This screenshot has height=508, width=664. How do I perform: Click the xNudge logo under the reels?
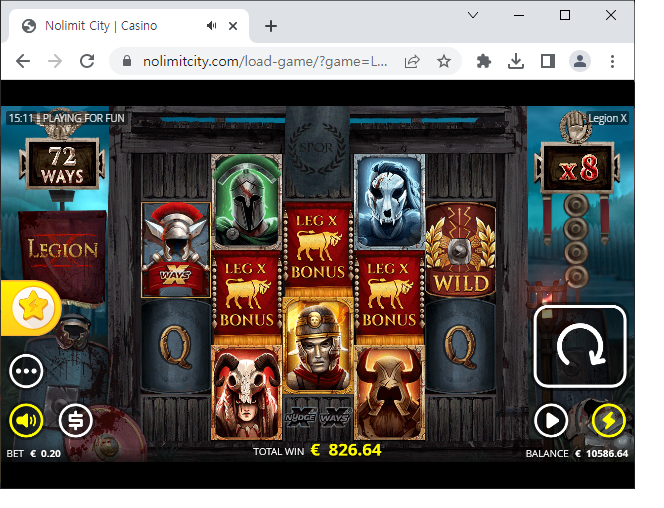300,417
